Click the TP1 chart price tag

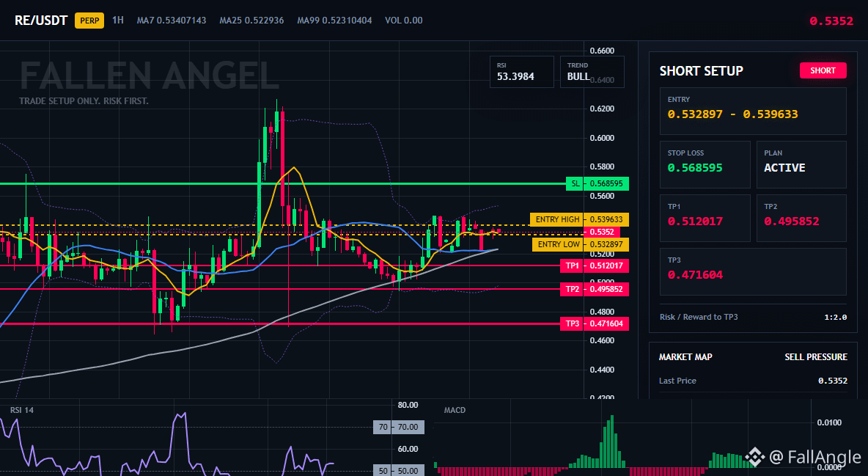point(595,266)
